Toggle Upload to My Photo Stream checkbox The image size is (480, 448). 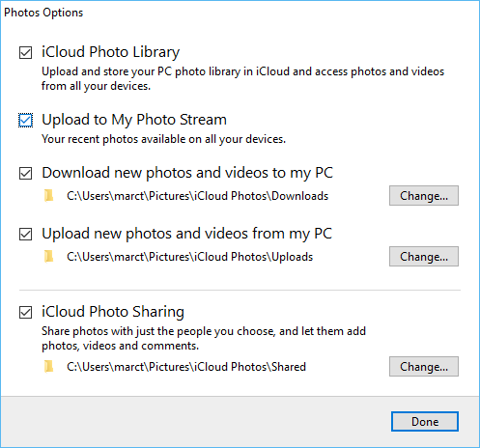click(25, 121)
